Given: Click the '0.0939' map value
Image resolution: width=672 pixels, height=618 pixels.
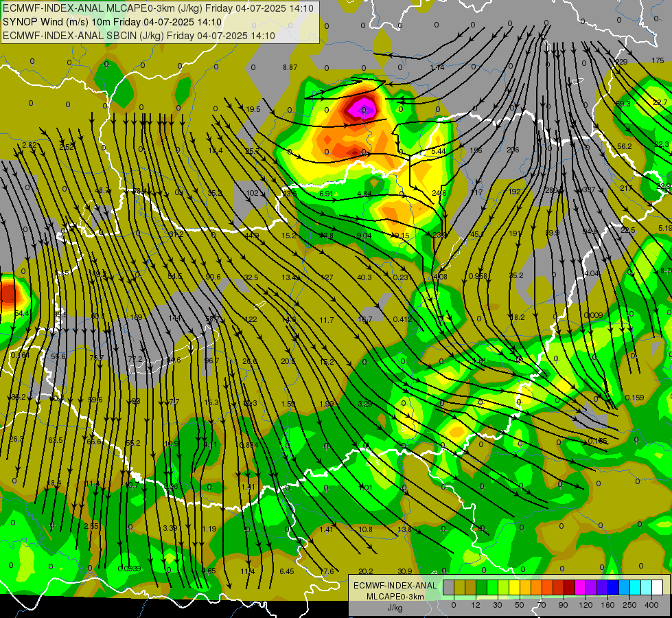Looking at the screenshot, I should tap(130, 569).
